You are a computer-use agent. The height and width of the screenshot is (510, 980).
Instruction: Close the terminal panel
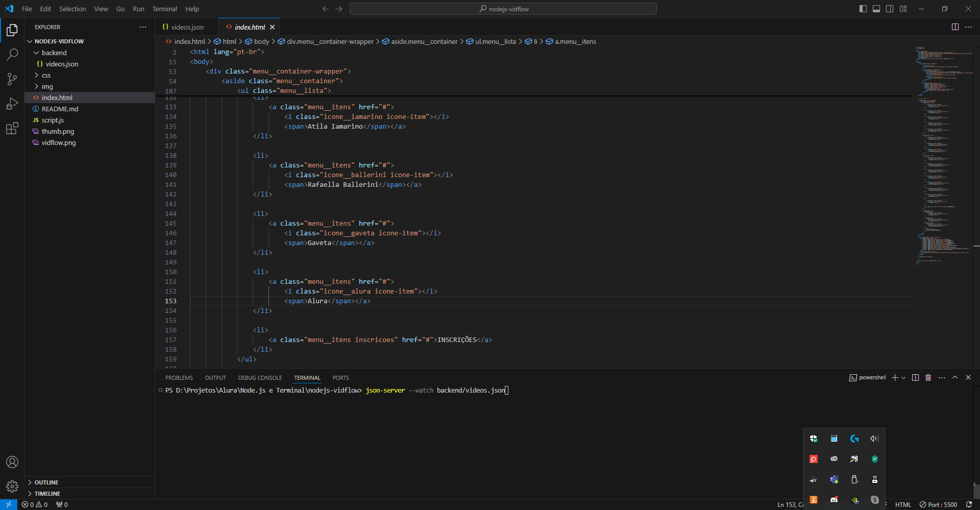[x=968, y=378]
